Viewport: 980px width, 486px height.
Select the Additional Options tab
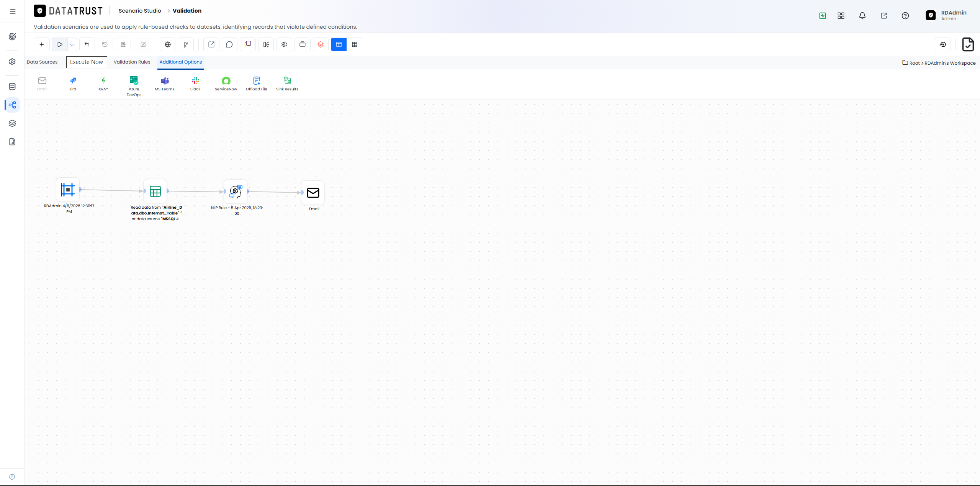pyautogui.click(x=181, y=62)
